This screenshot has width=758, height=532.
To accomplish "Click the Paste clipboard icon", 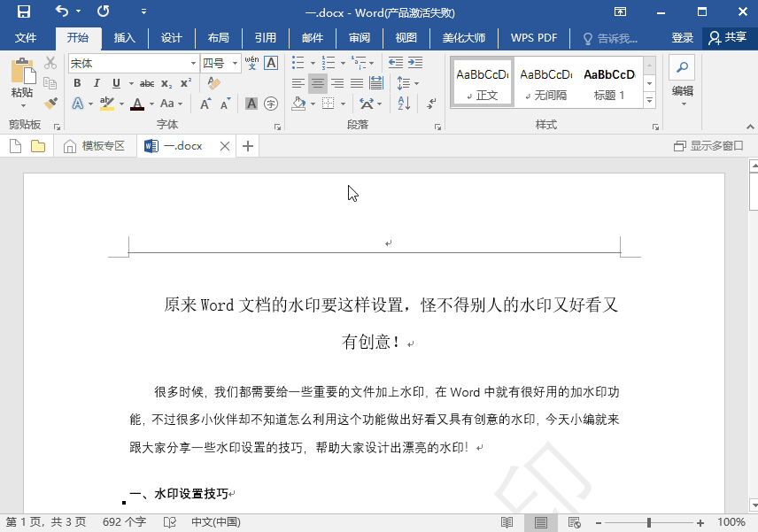I will [x=23, y=71].
